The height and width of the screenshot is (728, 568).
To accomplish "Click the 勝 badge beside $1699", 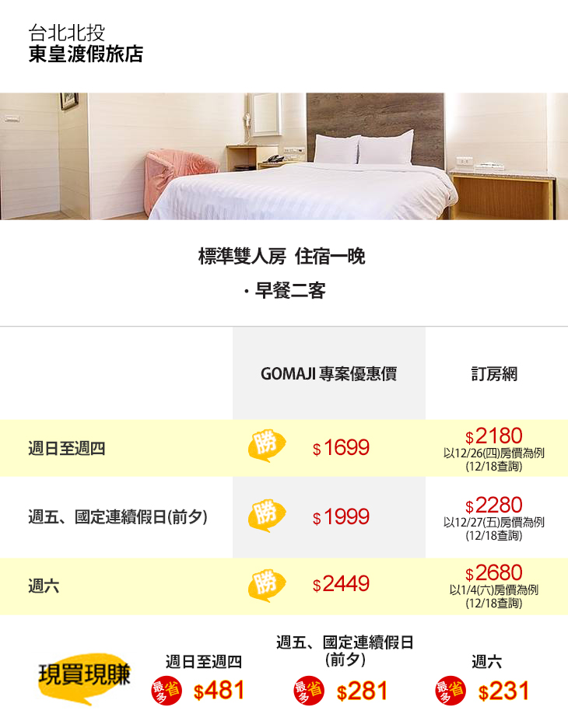I will pyautogui.click(x=266, y=446).
